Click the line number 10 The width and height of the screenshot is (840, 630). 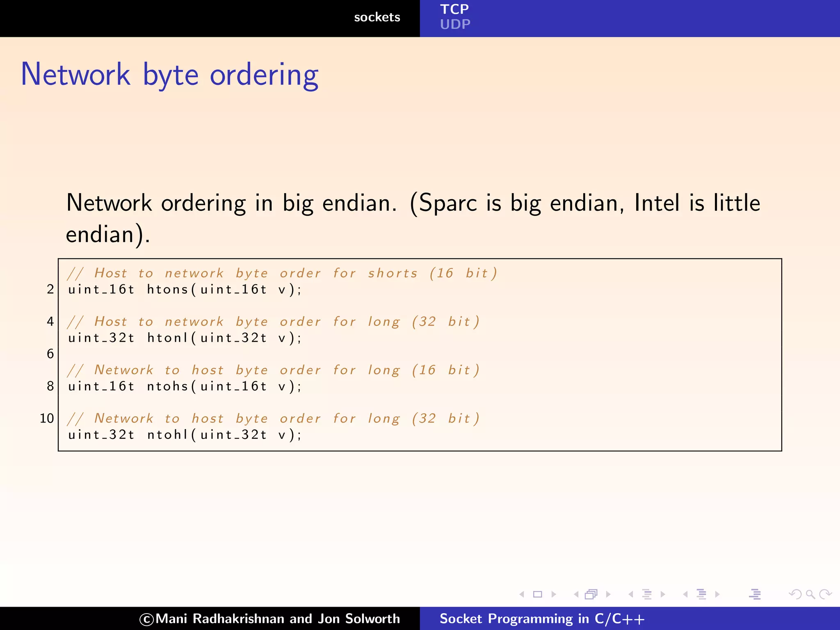click(47, 418)
